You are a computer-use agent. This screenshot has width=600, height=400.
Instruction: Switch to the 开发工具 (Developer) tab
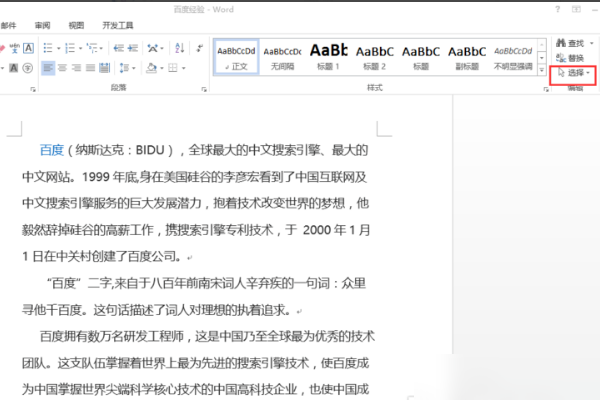pos(117,24)
